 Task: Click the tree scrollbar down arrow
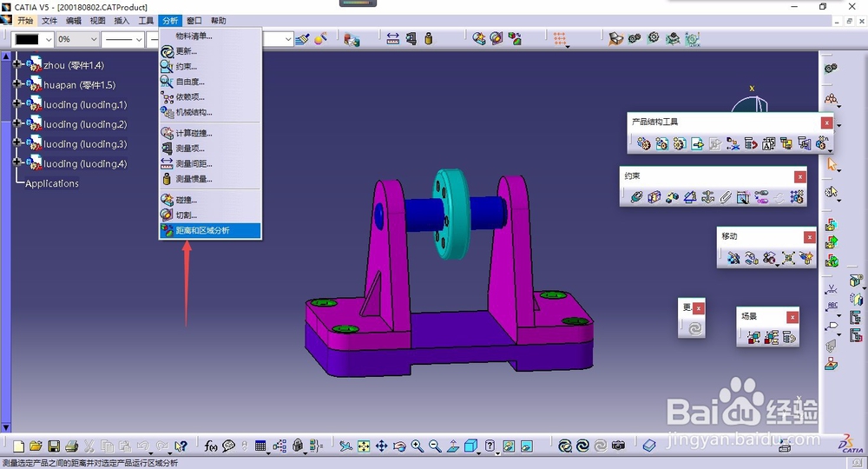pyautogui.click(x=6, y=427)
